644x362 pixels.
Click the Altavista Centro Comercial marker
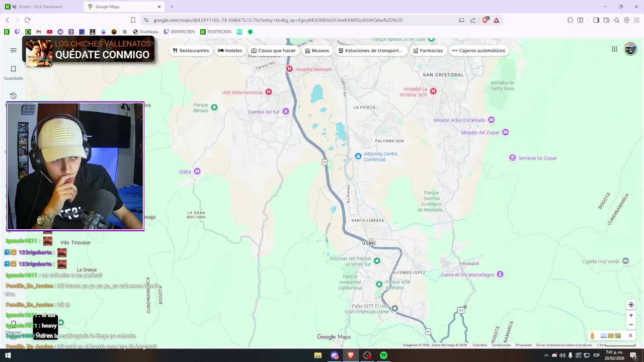point(358,156)
